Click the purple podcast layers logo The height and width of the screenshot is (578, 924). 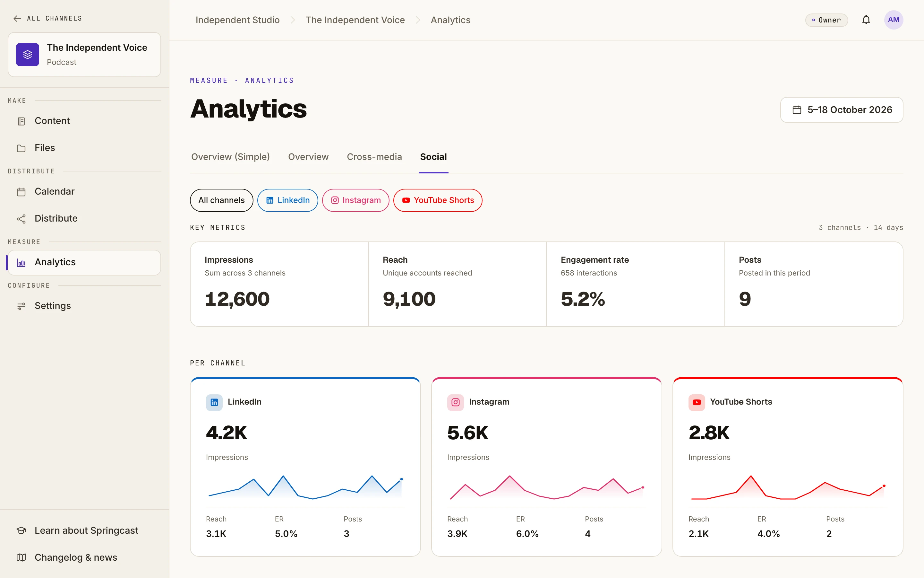[x=28, y=55]
